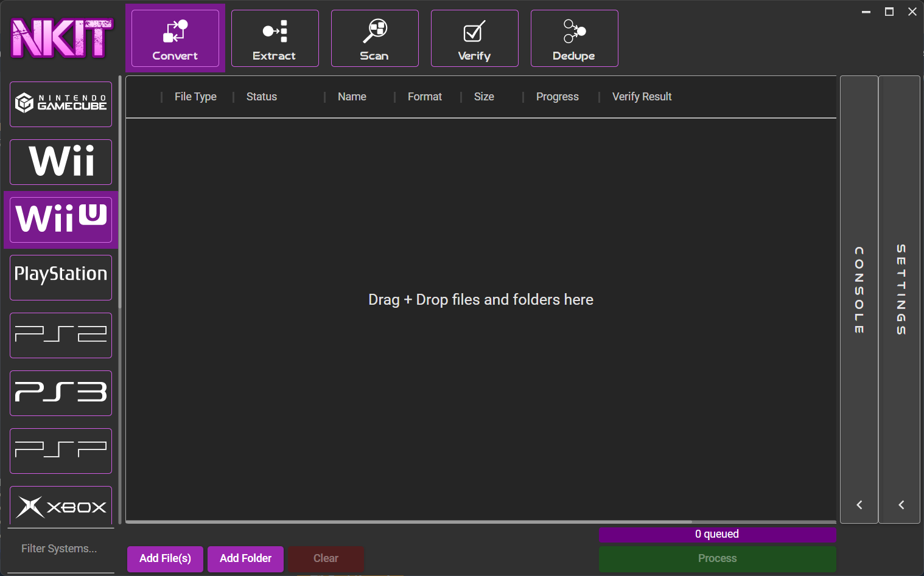
Task: Choose the Xbox system
Action: click(61, 505)
